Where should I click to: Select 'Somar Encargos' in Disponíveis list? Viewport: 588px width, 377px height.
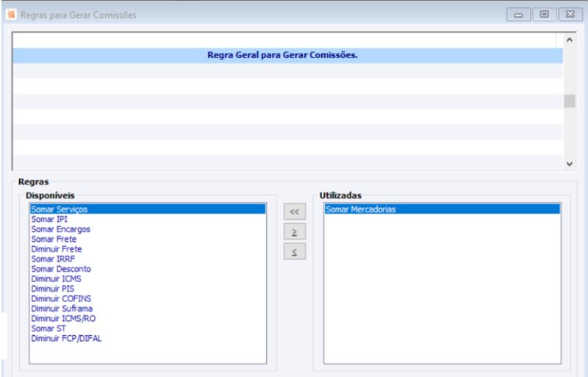point(148,229)
